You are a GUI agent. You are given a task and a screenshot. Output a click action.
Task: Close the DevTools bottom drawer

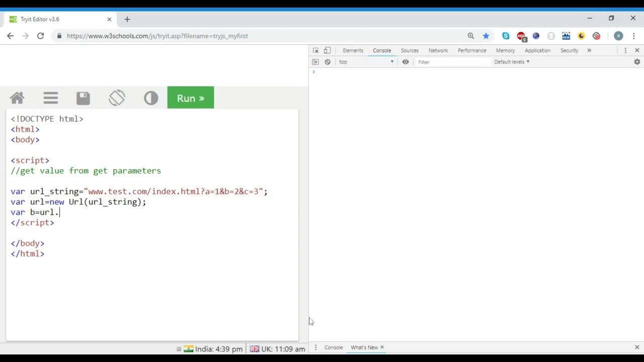click(x=637, y=347)
